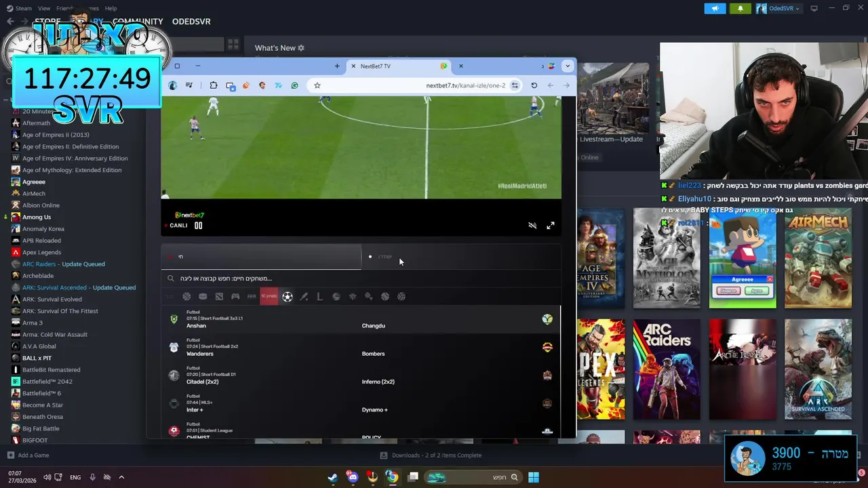Viewport: 868px width, 488px height.
Task: Open Steam from the taskbar
Action: point(332,477)
